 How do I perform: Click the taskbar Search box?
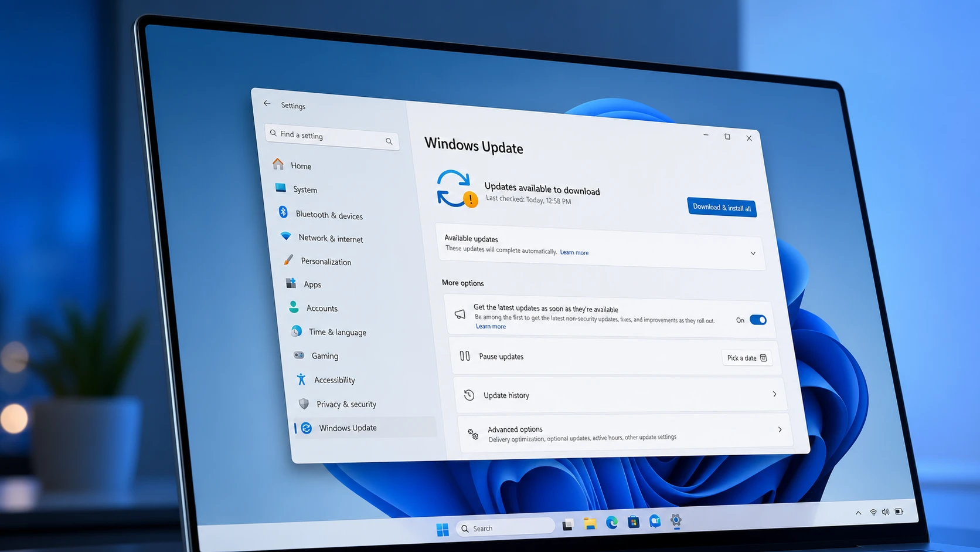(505, 527)
